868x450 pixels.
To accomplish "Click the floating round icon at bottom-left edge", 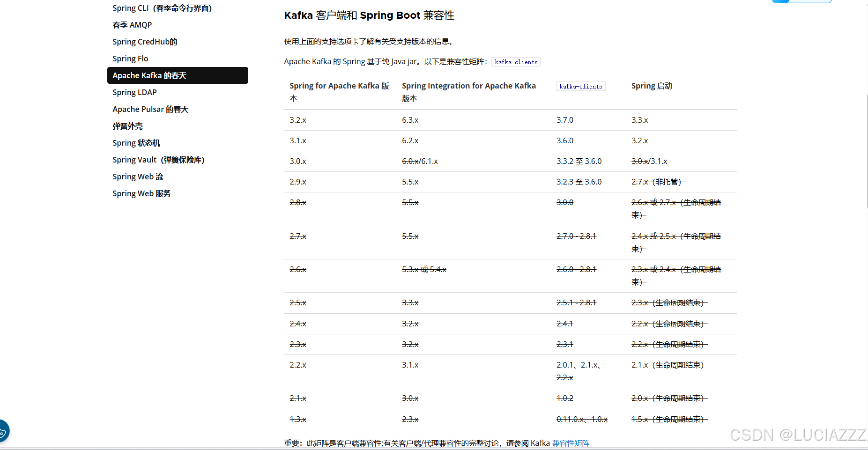I will coord(3,431).
